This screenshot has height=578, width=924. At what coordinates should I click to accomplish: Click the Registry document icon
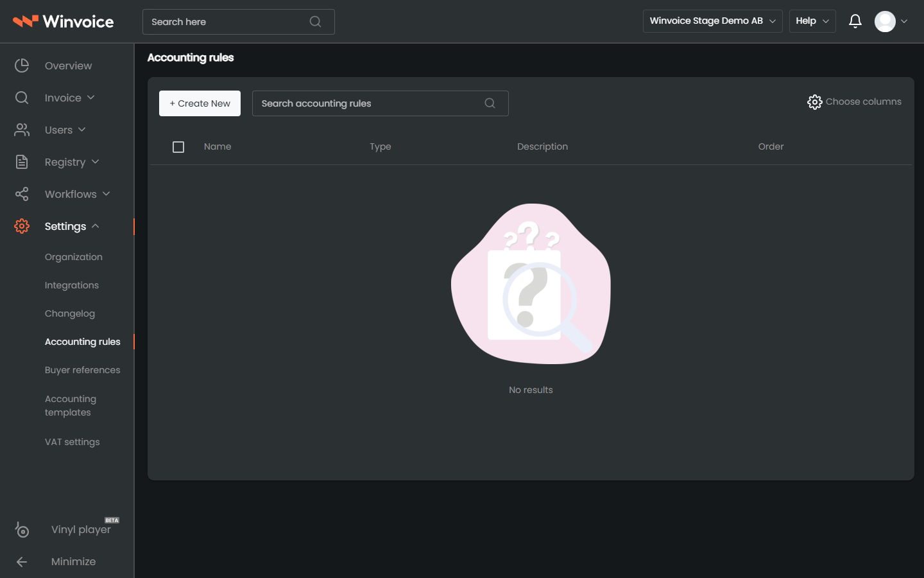click(22, 162)
